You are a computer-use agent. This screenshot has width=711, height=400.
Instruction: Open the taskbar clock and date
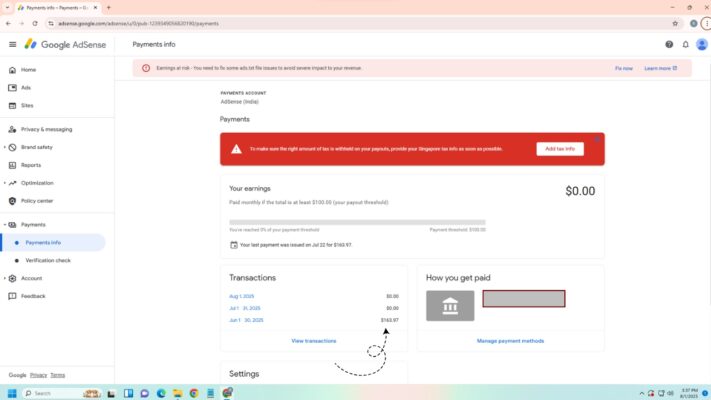(x=689, y=393)
